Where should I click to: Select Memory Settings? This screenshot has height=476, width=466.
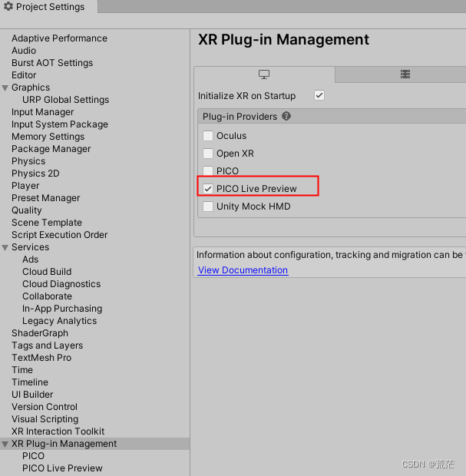coord(48,137)
